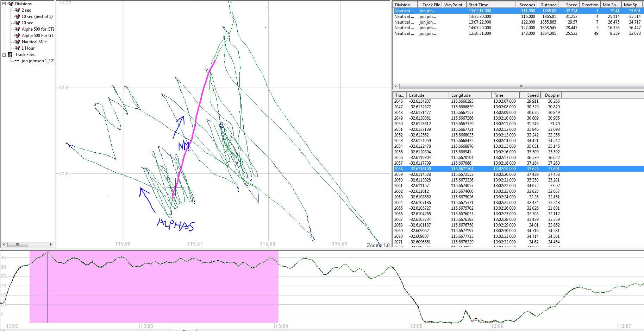Click the icon beside 2 sec division

17,10
